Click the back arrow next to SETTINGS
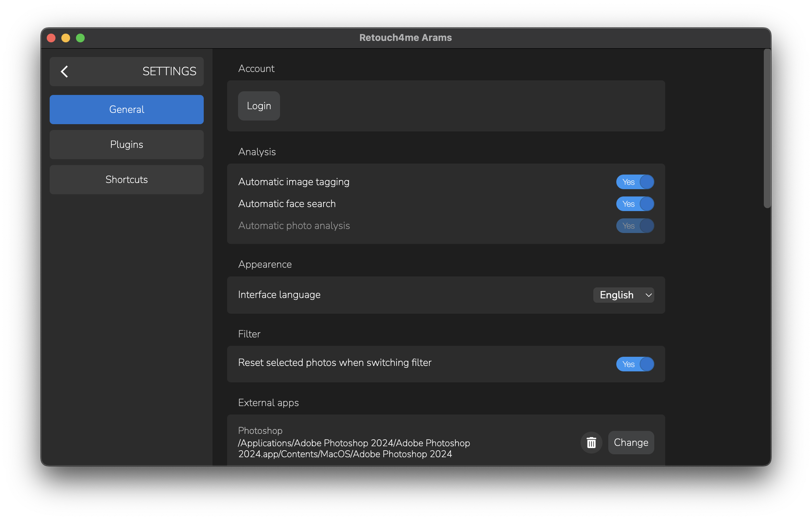 point(65,71)
